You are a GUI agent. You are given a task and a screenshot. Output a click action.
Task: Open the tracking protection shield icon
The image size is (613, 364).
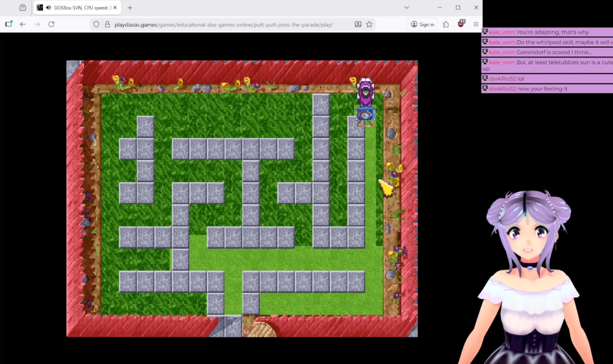(96, 24)
